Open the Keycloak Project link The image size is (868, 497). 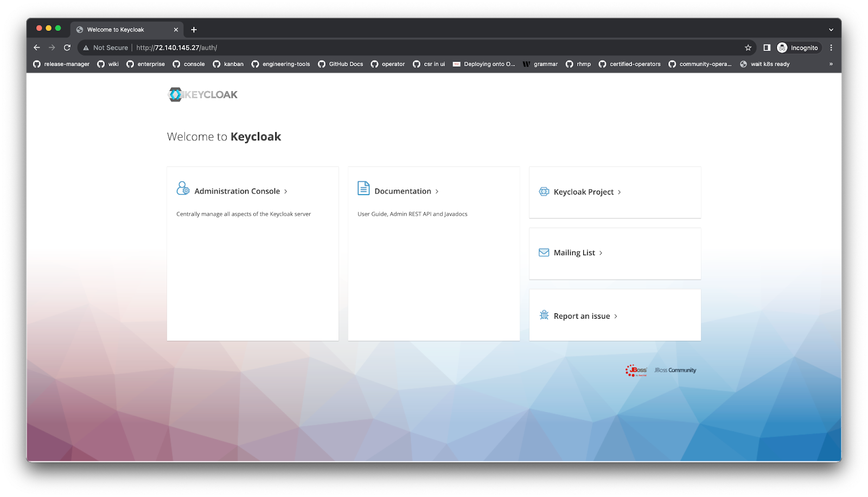584,192
